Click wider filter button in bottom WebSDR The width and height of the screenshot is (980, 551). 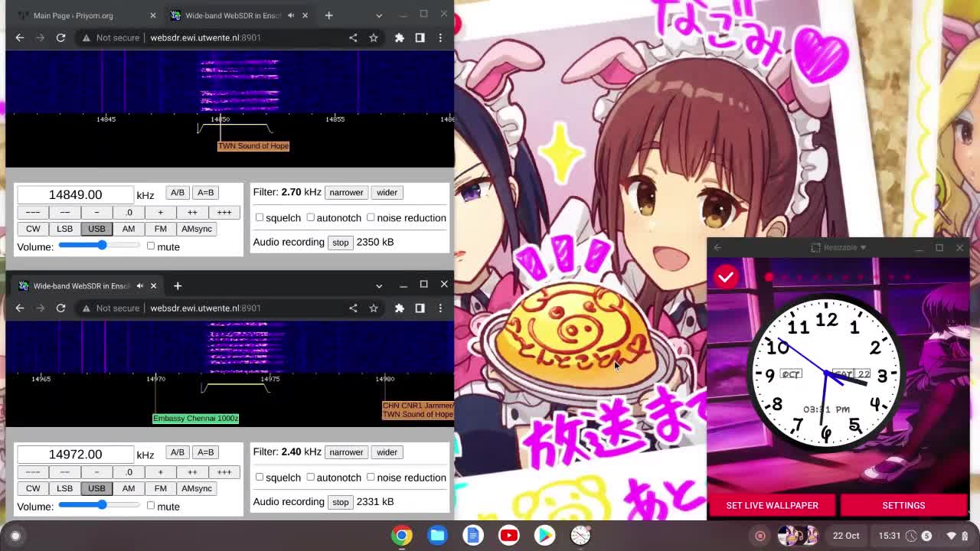pyautogui.click(x=387, y=452)
